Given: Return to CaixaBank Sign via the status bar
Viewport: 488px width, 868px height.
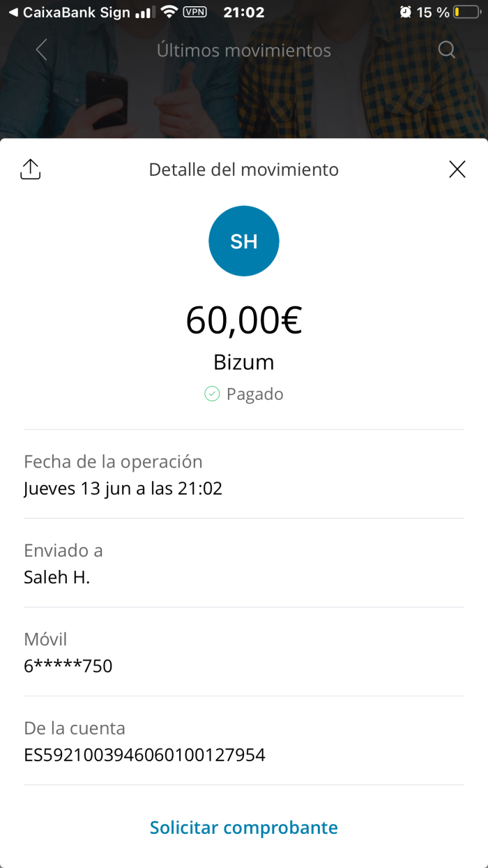Looking at the screenshot, I should (x=66, y=11).
